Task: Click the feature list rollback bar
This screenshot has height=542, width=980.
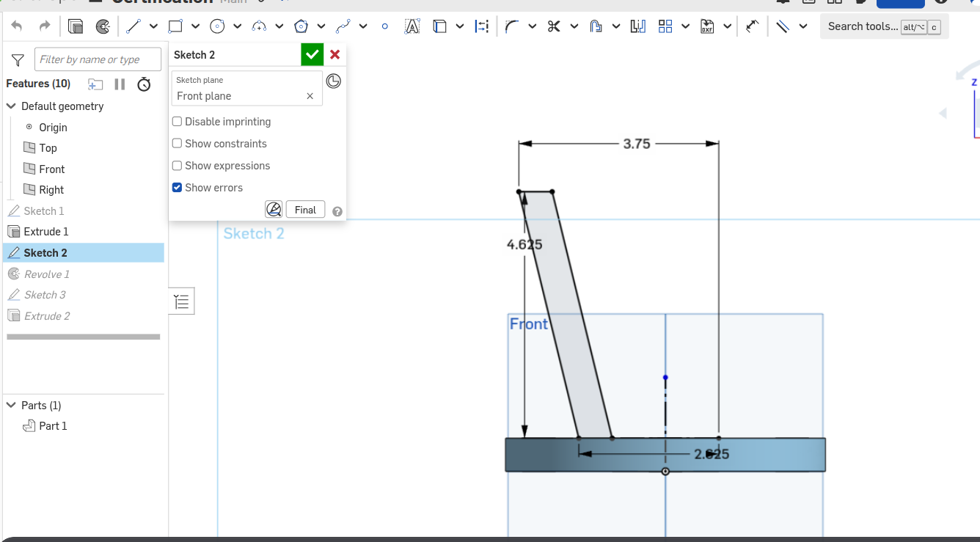Action: click(84, 337)
